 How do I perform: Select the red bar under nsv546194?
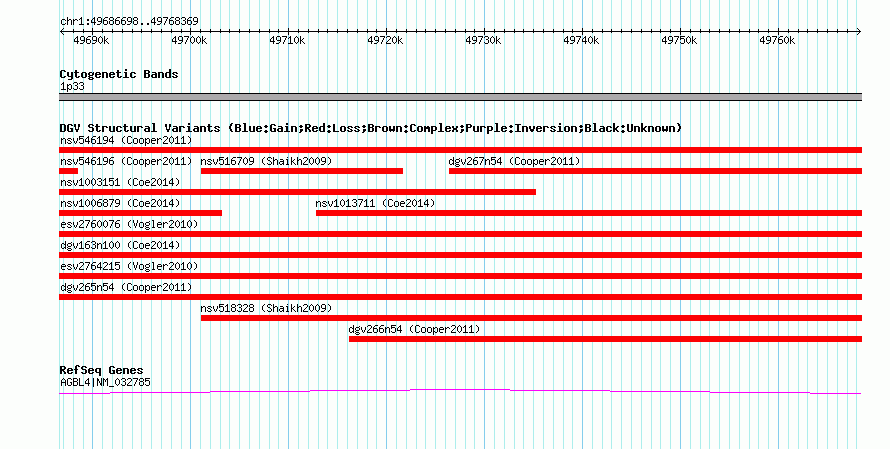click(460, 150)
